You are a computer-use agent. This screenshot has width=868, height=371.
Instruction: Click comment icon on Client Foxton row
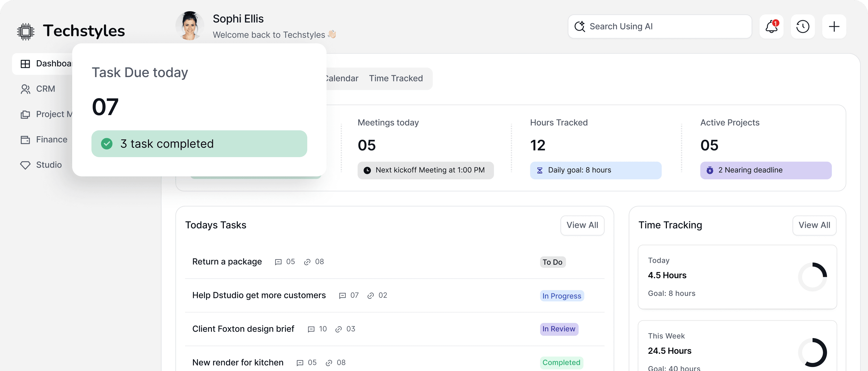tap(311, 330)
